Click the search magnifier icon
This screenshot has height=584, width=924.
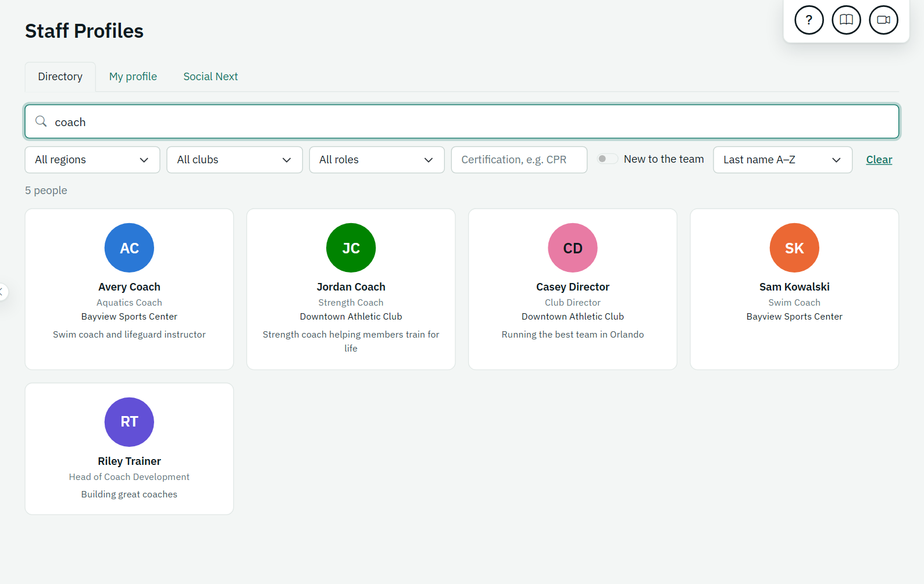(x=41, y=121)
